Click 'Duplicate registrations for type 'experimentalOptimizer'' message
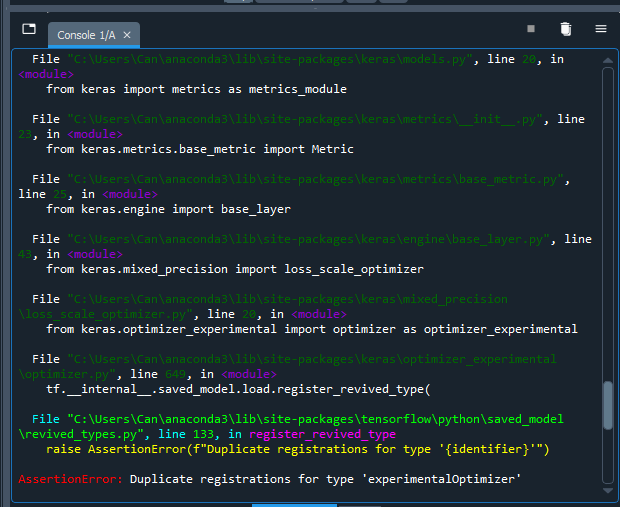 click(x=325, y=479)
